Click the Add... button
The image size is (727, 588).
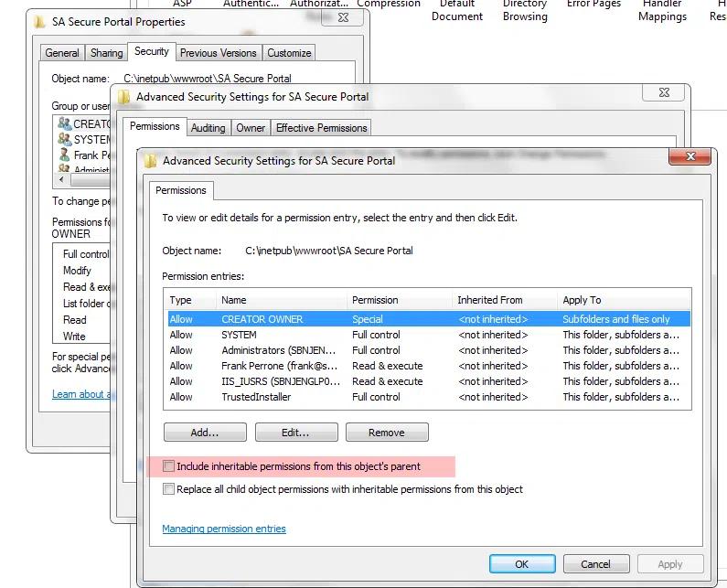click(205, 433)
